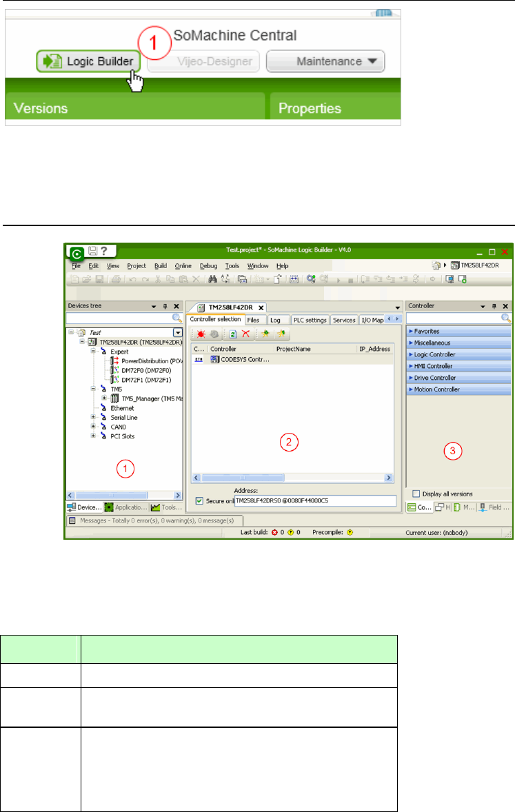The width and height of the screenshot is (515, 812).
Task: Click the red X remove icon in Controller selection
Action: [x=245, y=334]
